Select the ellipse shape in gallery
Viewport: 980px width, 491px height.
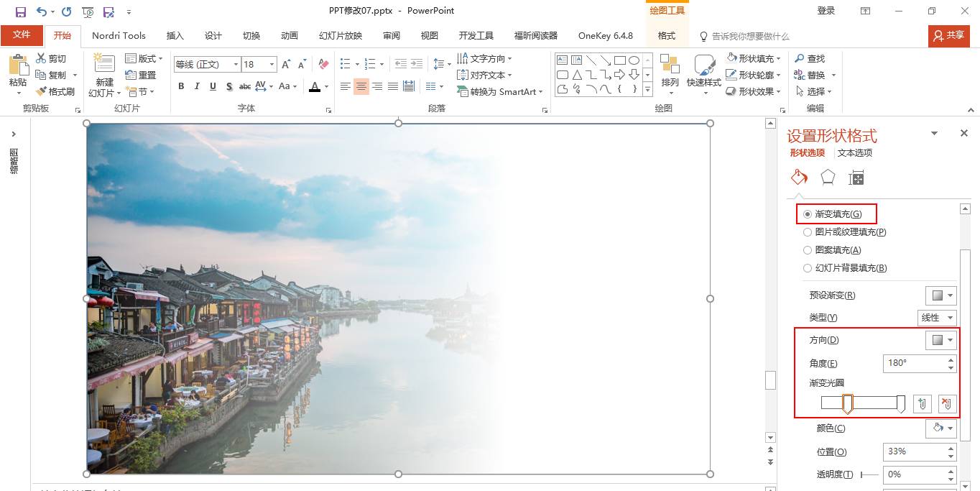(x=634, y=60)
